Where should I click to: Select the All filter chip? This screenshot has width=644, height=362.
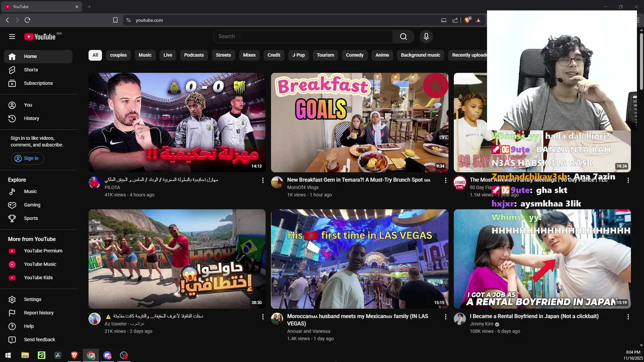tap(95, 55)
